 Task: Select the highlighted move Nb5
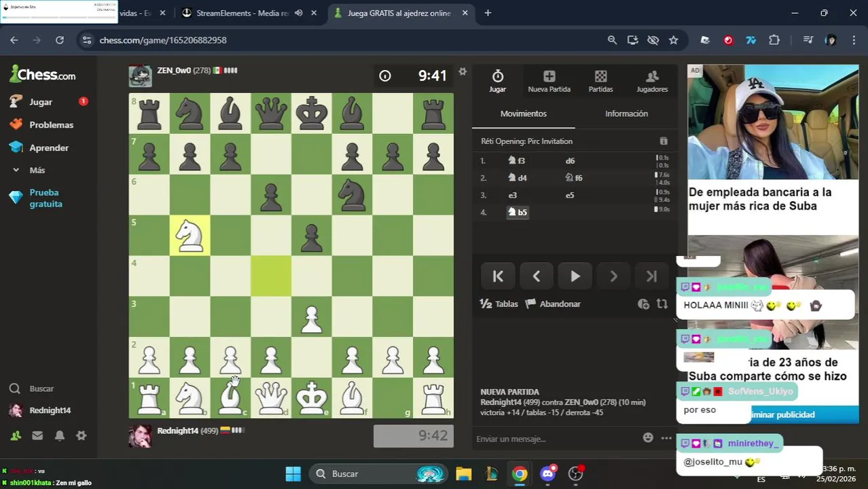(x=518, y=212)
